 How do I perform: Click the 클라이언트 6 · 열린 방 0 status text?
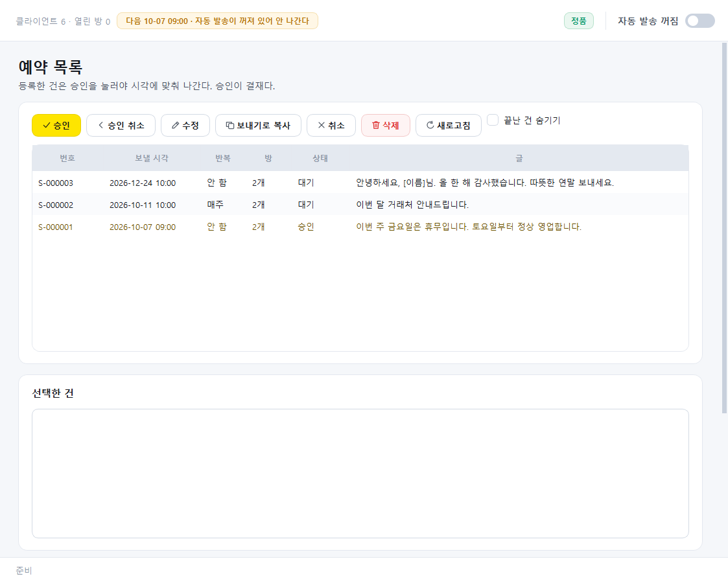(x=63, y=21)
